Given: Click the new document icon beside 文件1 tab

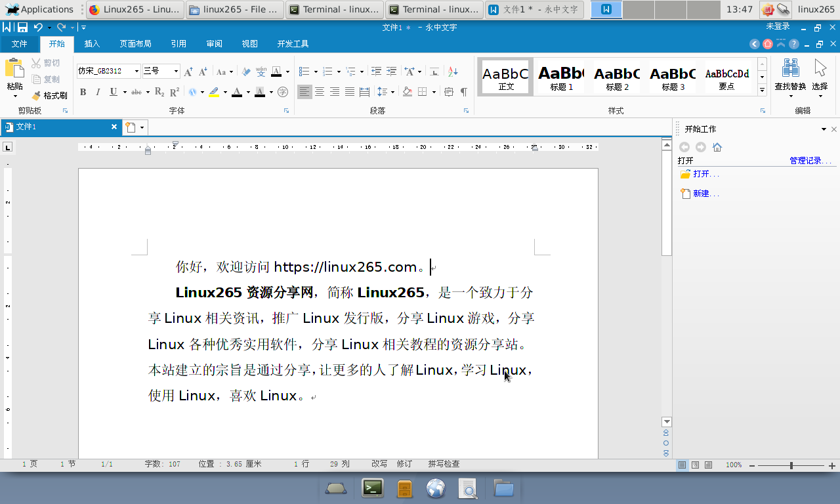Looking at the screenshot, I should click(131, 127).
